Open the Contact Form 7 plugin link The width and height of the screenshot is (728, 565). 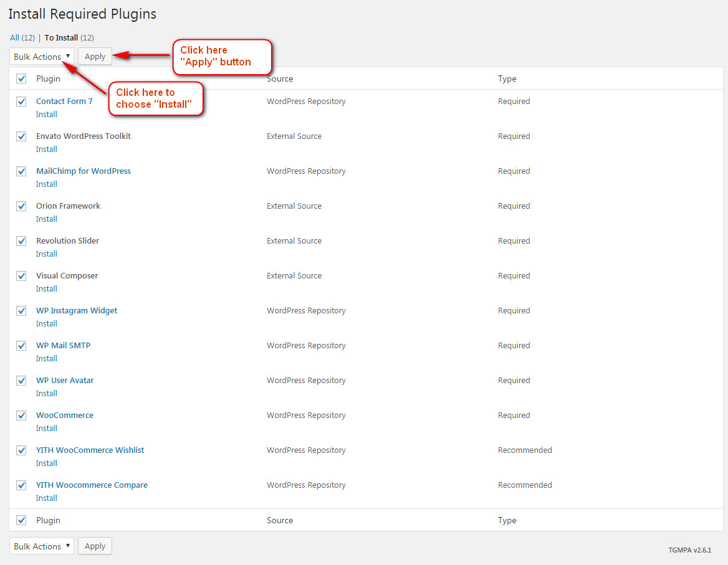pyautogui.click(x=65, y=101)
